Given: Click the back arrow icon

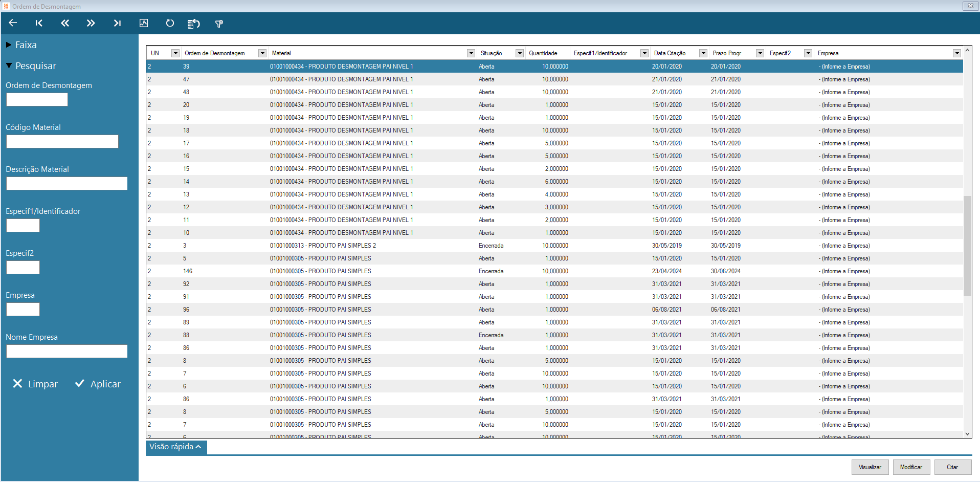Looking at the screenshot, I should click(13, 23).
